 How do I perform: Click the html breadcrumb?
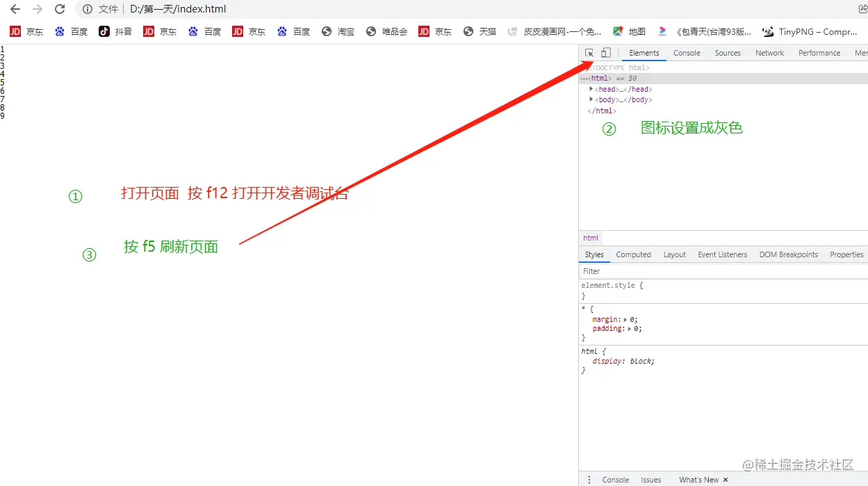pyautogui.click(x=591, y=238)
